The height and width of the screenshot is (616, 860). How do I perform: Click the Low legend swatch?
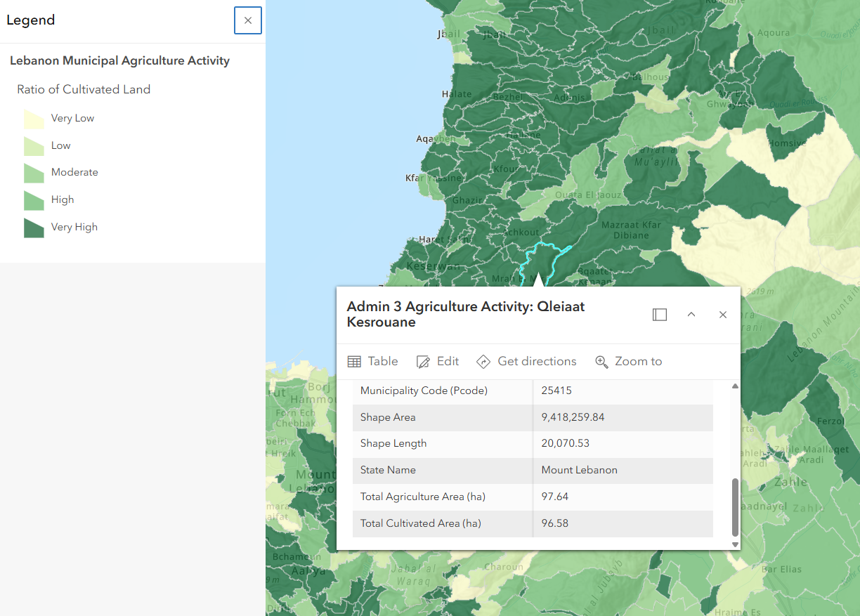click(x=34, y=146)
